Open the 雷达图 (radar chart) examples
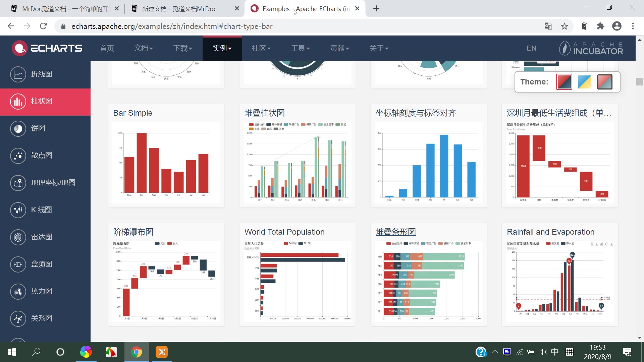 click(x=18, y=237)
